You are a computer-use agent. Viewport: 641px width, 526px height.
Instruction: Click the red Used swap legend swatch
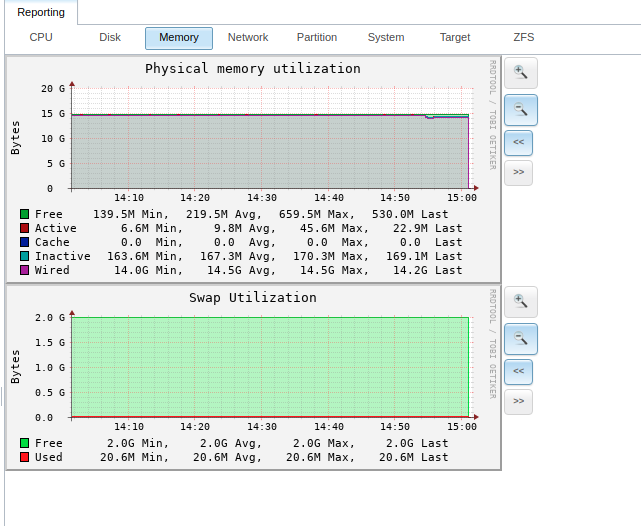25,457
